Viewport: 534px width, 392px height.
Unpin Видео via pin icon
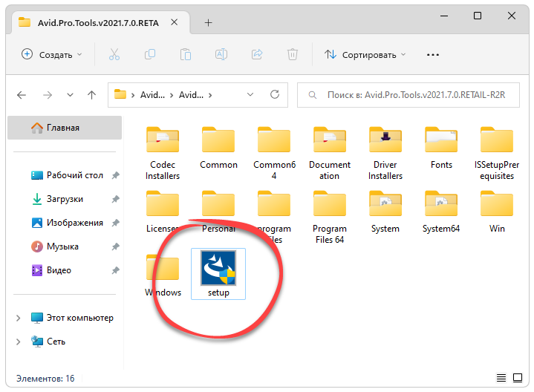pos(116,270)
